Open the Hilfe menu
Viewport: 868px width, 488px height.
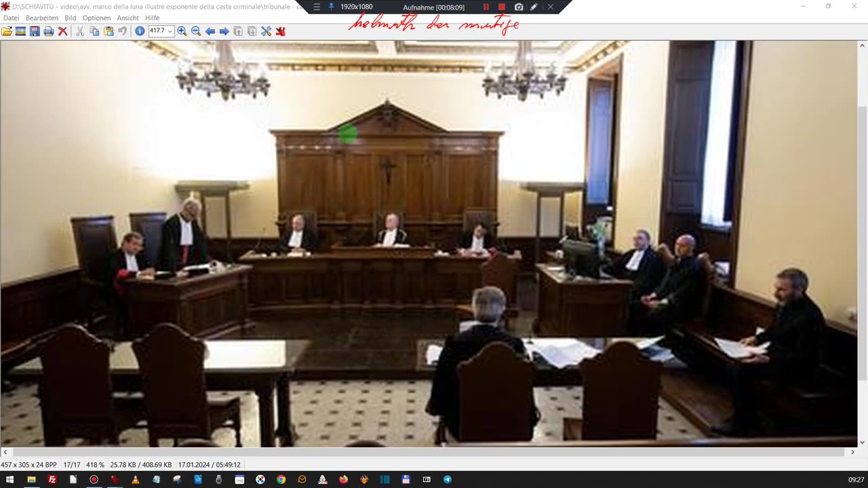(x=153, y=18)
